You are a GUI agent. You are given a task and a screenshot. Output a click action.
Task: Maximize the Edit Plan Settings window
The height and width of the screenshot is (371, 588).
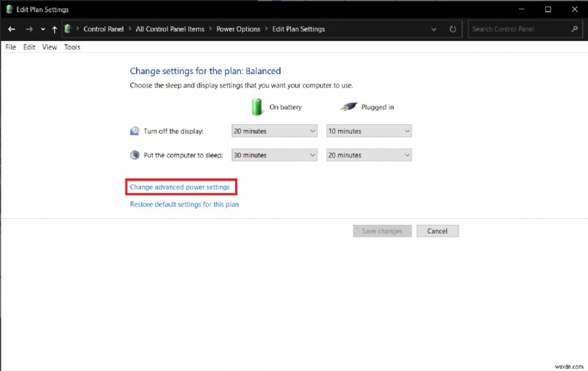[548, 10]
